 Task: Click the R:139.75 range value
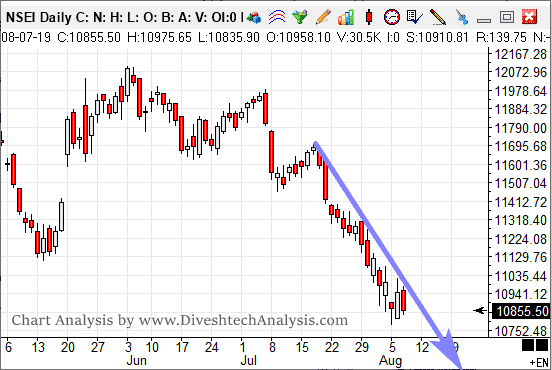click(501, 37)
